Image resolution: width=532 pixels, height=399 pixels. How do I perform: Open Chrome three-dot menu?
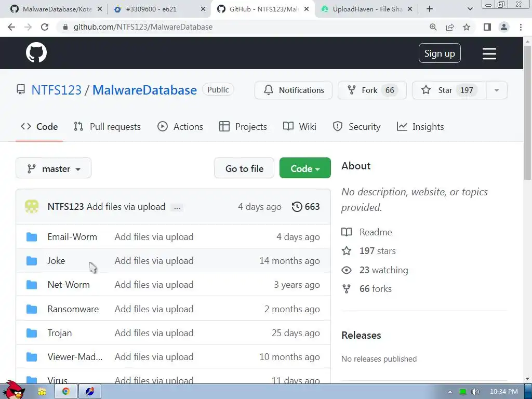coord(521,27)
